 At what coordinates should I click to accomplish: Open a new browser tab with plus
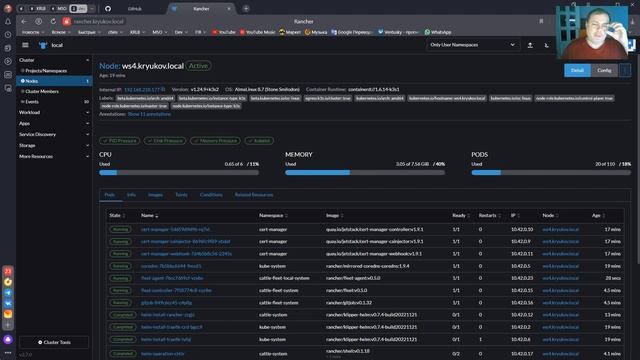point(246,9)
